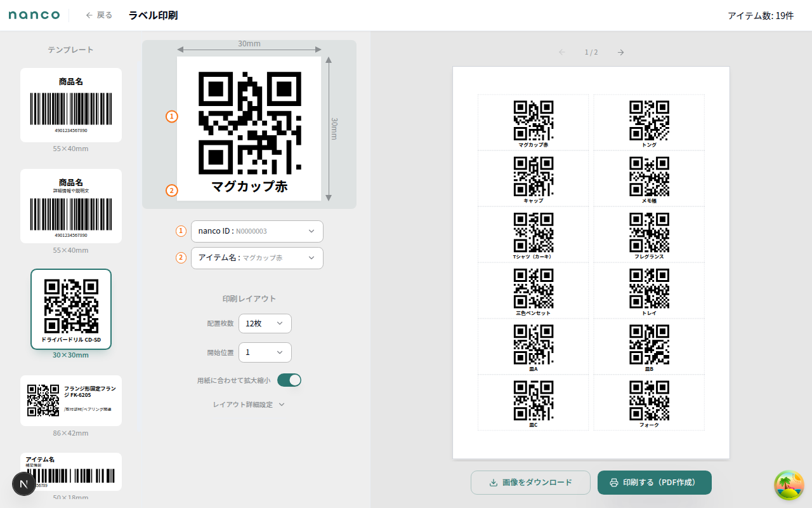
Task: Select the 86×42mm フランジ template
Action: (71, 401)
